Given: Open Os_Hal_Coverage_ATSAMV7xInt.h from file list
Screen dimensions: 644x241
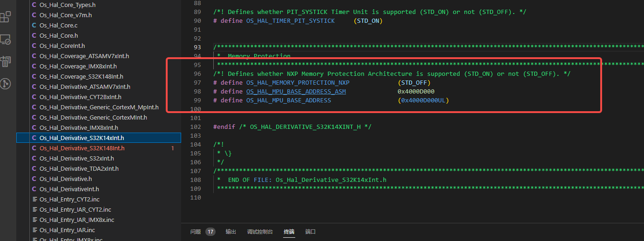Looking at the screenshot, I should [84, 56].
